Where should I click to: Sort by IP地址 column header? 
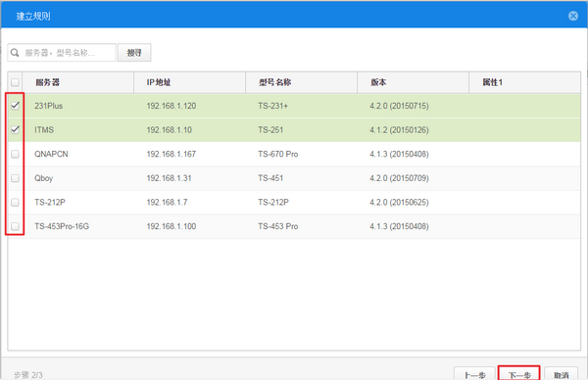pos(190,82)
